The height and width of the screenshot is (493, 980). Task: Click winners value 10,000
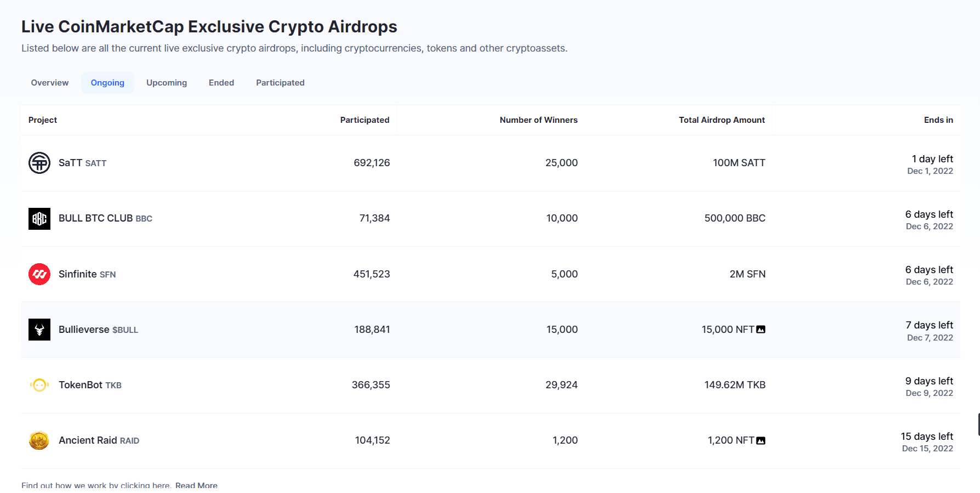[x=562, y=218]
